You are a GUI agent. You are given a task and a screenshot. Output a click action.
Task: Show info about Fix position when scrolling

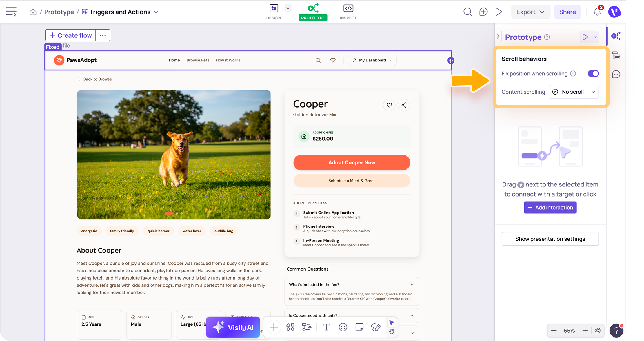point(573,73)
